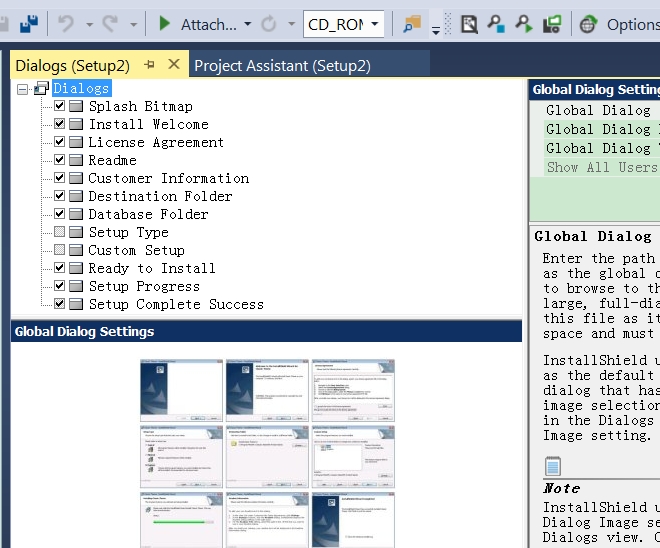The height and width of the screenshot is (548, 660).
Task: Uncheck the Splash Bitmap checkbox
Action: (59, 106)
